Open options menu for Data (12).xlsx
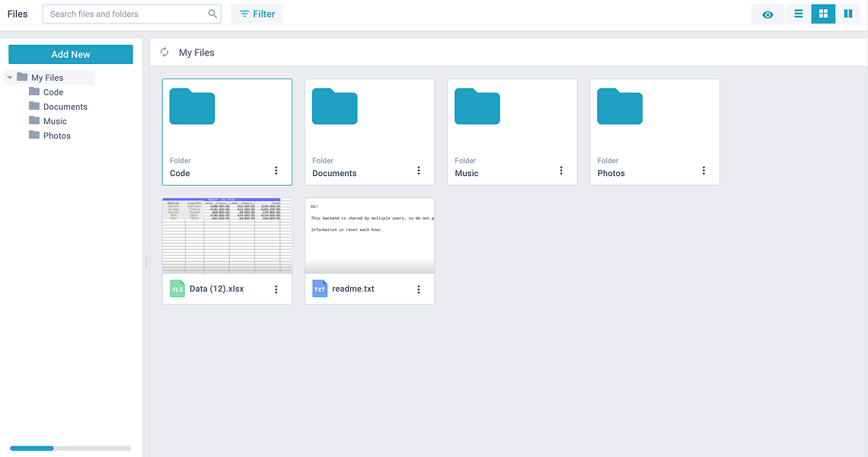 pos(276,289)
